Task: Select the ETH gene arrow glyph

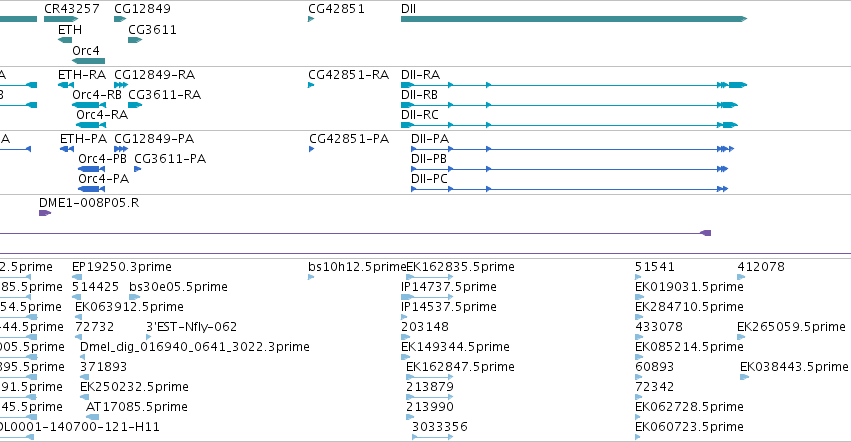Action: click(x=65, y=40)
